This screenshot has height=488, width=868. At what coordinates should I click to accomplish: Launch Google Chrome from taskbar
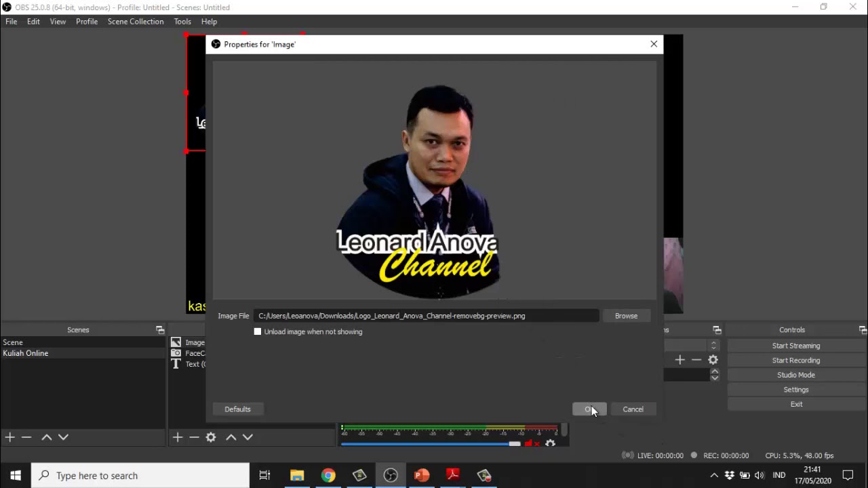(x=328, y=475)
